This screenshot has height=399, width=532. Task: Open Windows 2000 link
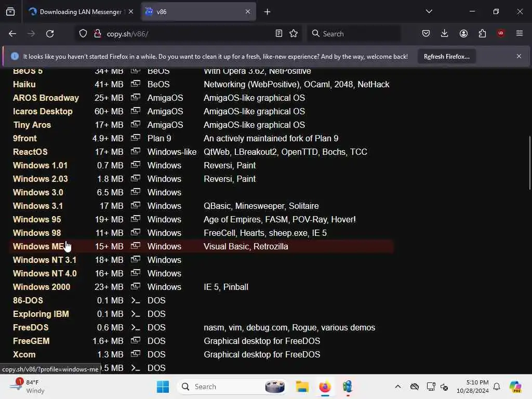(42, 287)
